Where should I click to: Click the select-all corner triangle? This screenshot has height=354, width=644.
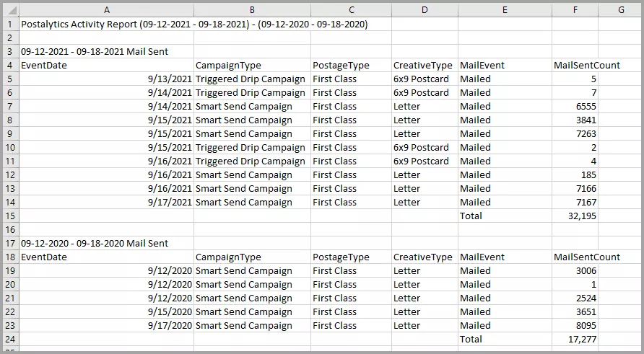[x=11, y=10]
